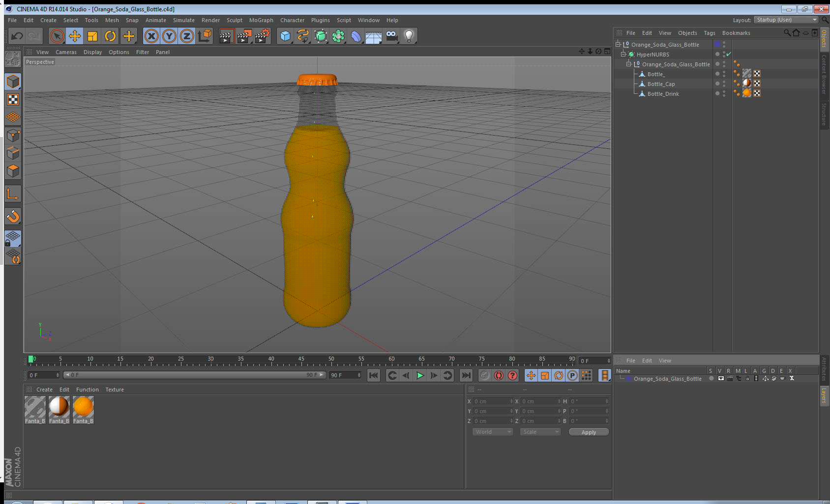Render to Picture Viewer
Image resolution: width=830 pixels, height=504 pixels.
244,36
